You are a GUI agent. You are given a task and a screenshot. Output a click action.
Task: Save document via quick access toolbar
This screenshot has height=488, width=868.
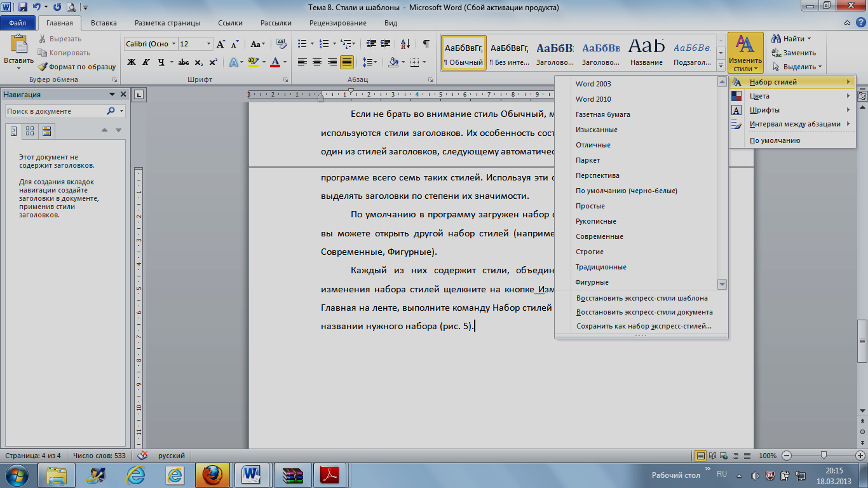[x=23, y=8]
